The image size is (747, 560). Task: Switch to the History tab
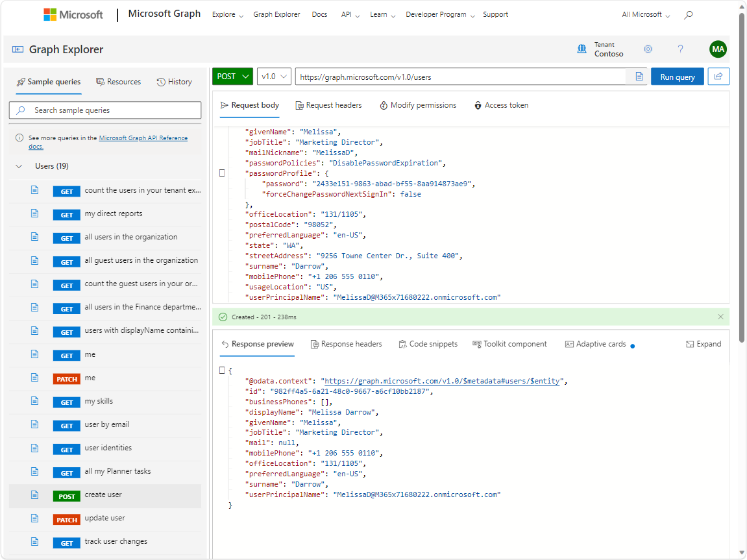175,82
